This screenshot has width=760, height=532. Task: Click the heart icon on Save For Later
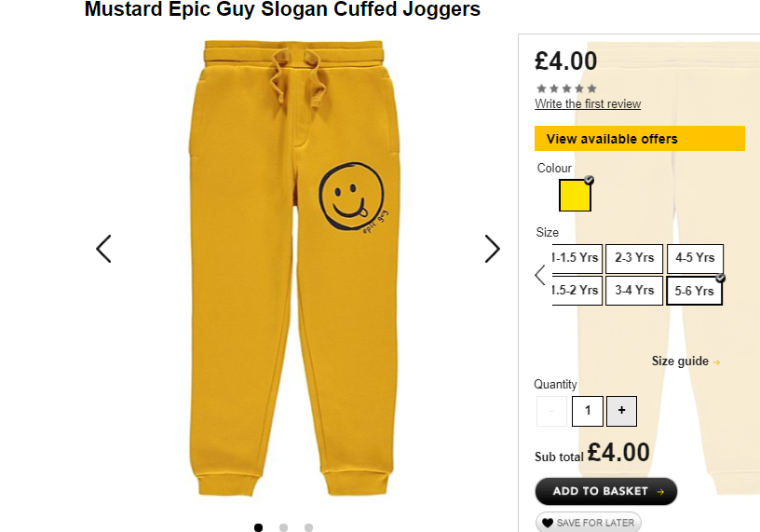coord(548,523)
